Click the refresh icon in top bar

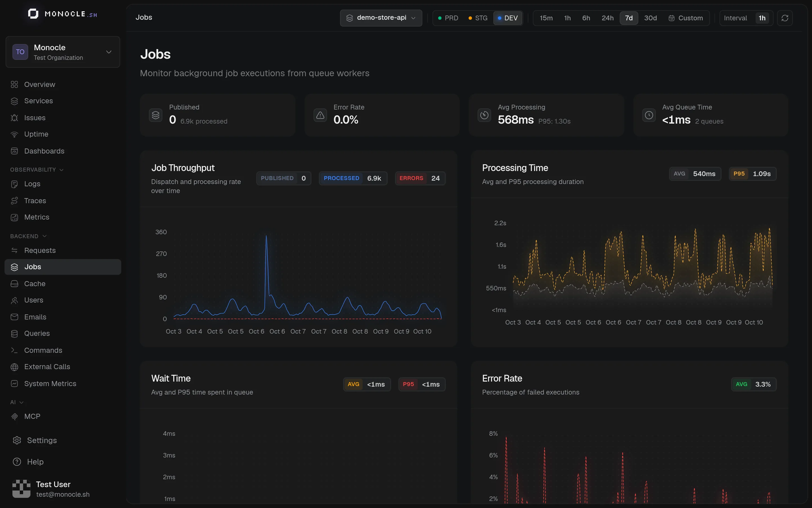(x=784, y=18)
